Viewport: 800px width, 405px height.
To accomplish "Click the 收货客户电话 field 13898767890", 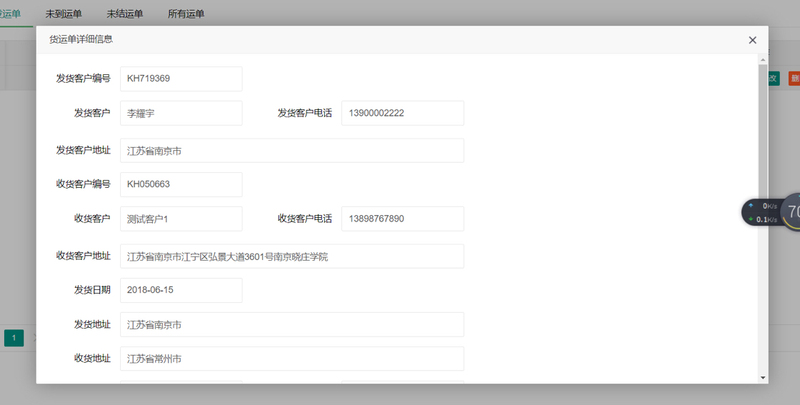I will click(403, 218).
